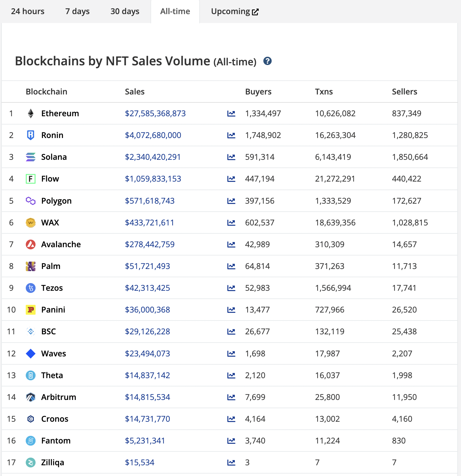Click the green Flow F logo icon
The height and width of the screenshot is (476, 461).
pos(31,179)
